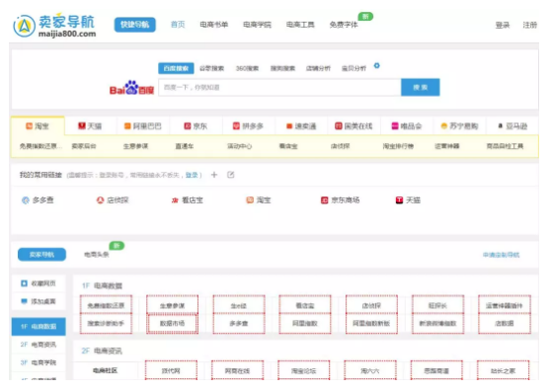This screenshot has height=392, width=550.
Task: Go to 首页 in top navigation
Action: coord(178,25)
